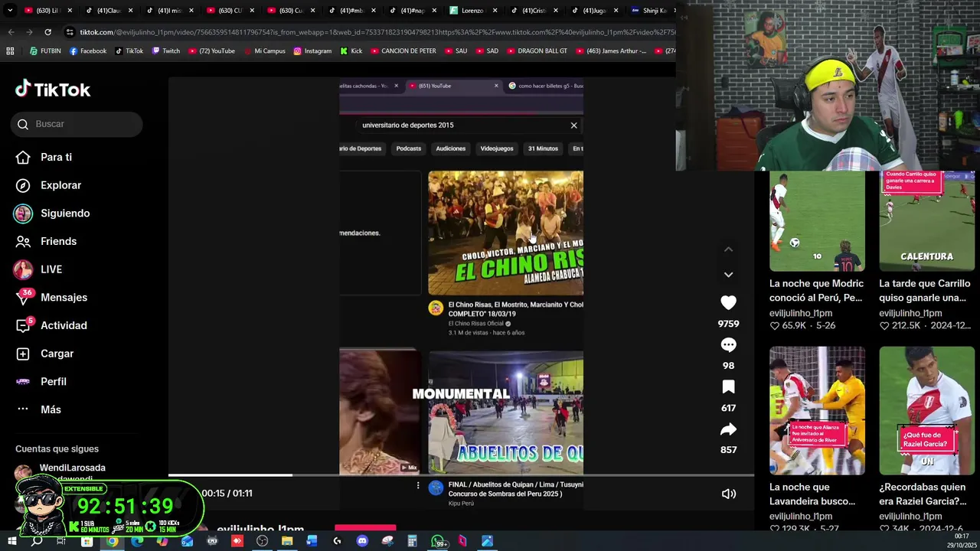
Task: Open the Siguiendo feed
Action: click(x=52, y=214)
